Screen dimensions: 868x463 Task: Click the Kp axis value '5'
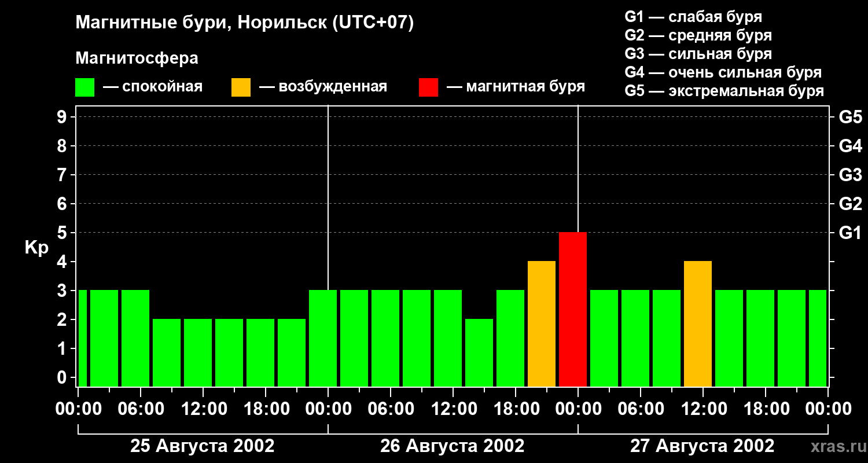(63, 233)
